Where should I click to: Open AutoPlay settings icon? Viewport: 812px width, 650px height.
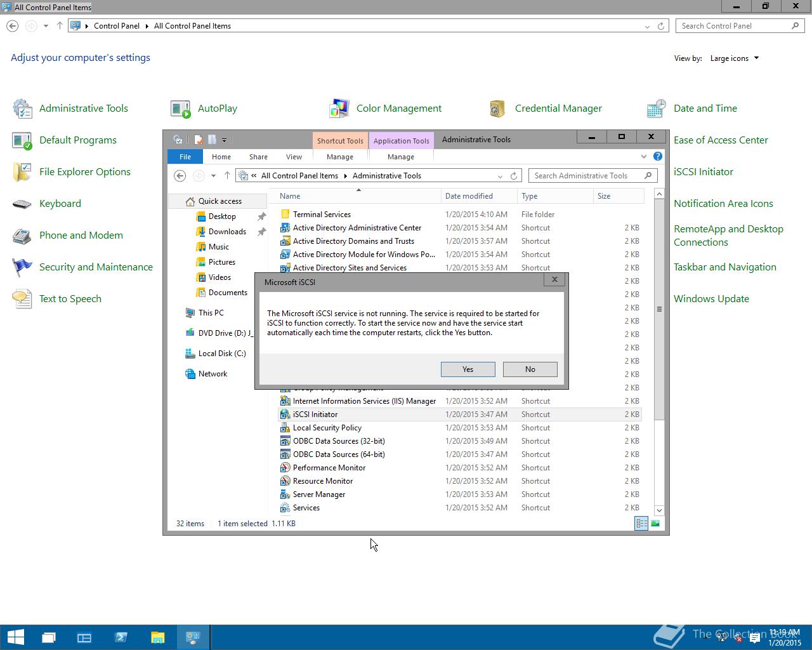[181, 109]
